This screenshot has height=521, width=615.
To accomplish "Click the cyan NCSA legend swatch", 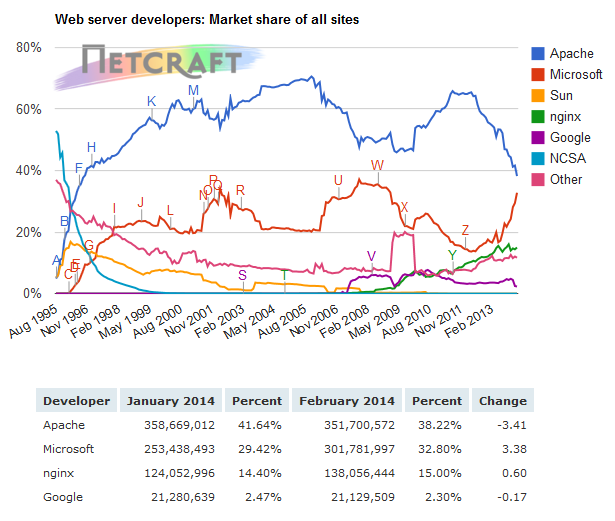I will [x=538, y=159].
